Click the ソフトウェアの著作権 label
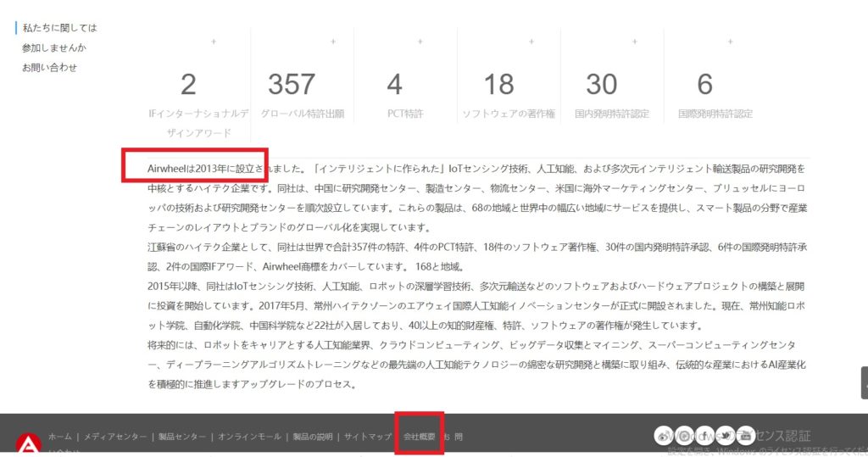The height and width of the screenshot is (457, 868). (x=509, y=114)
